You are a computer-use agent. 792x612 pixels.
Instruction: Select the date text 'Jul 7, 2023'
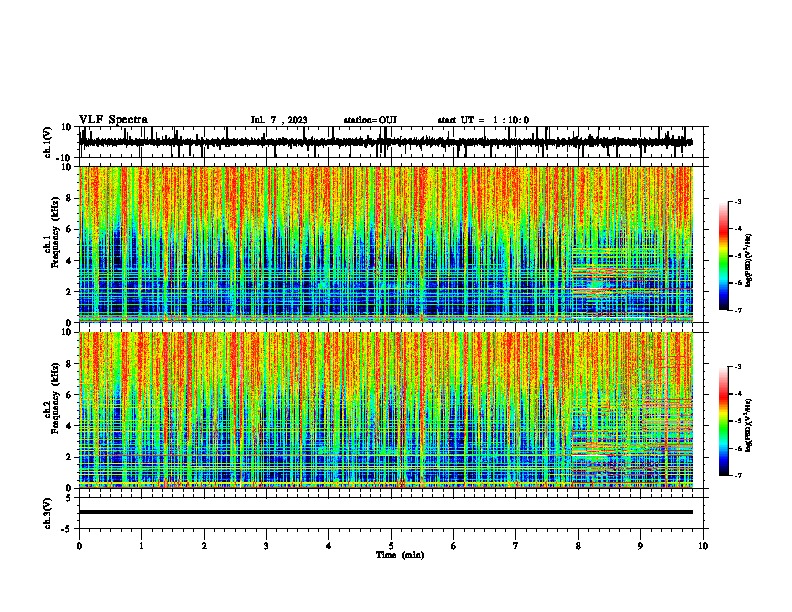coord(279,120)
